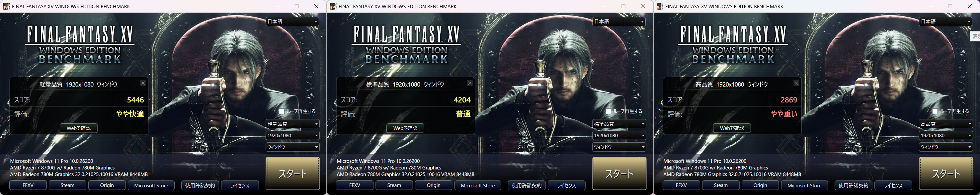
Task: Click Webで確認 under the 4204 score
Action: [x=405, y=128]
